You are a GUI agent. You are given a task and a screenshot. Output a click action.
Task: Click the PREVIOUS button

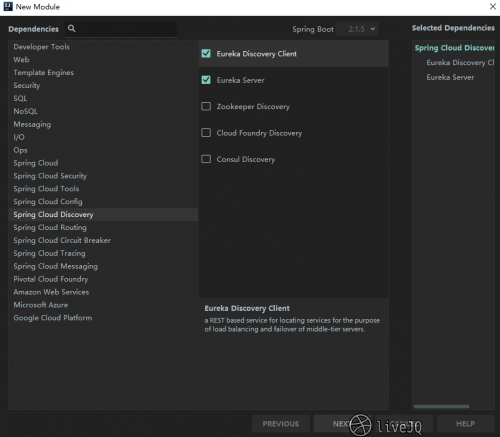(x=281, y=424)
